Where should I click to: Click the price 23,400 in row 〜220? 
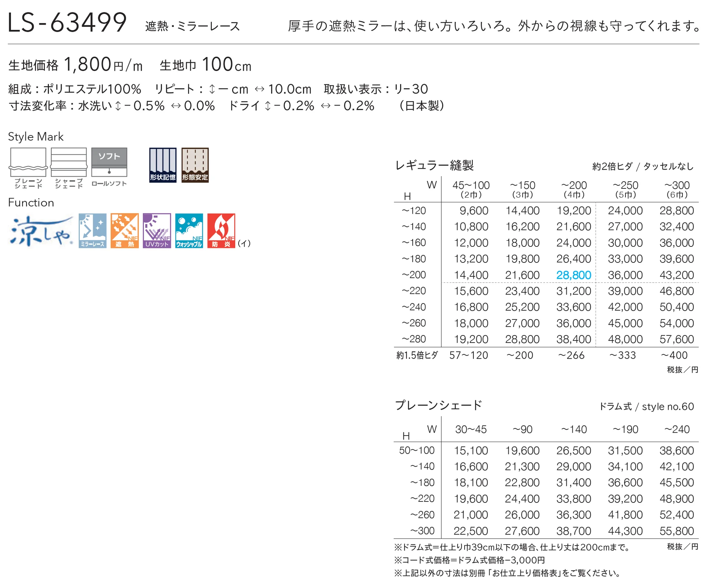coord(522,291)
